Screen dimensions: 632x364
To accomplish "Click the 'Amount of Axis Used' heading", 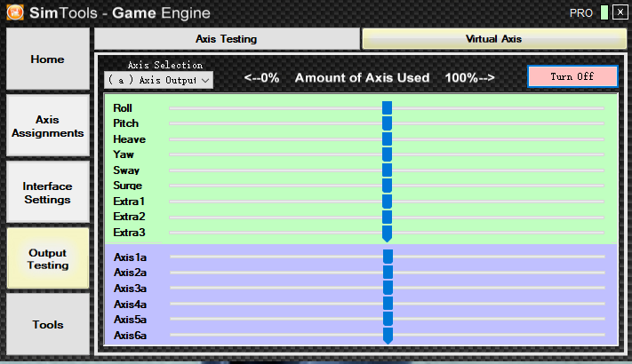I will click(363, 78).
